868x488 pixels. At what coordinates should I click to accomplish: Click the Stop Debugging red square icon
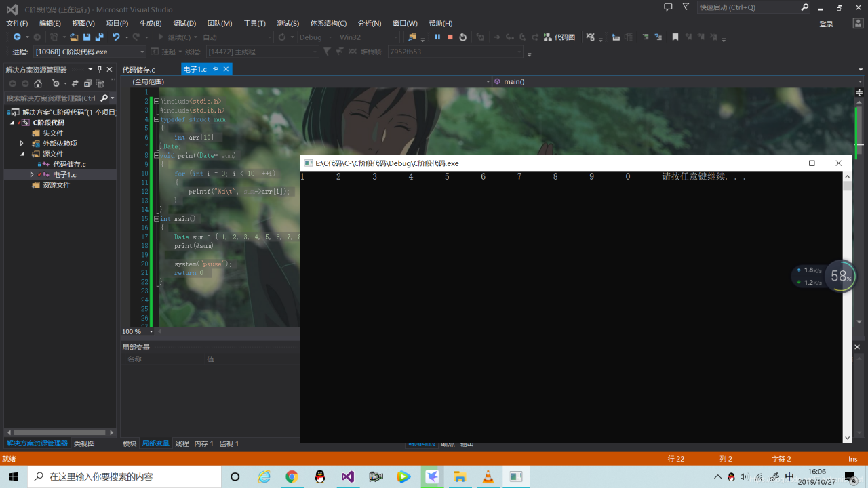(x=450, y=37)
